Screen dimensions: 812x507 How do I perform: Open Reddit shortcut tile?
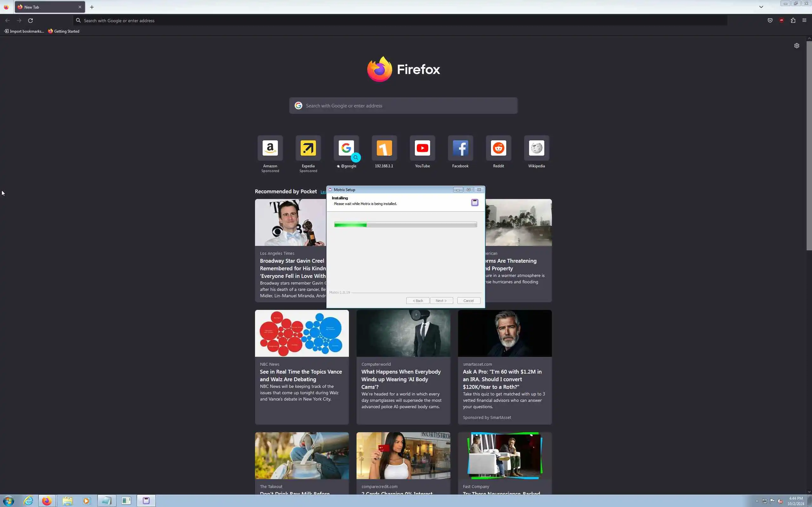(498, 148)
